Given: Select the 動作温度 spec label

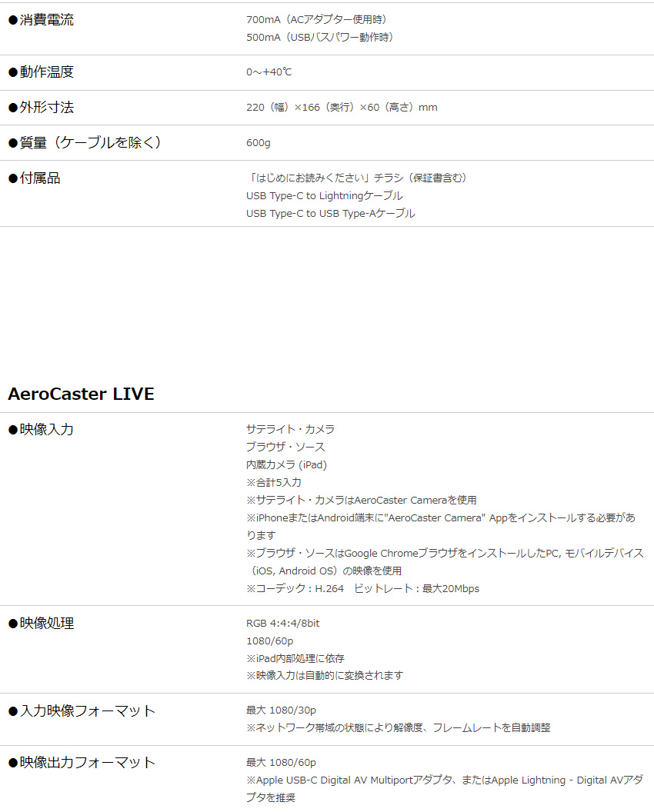Looking at the screenshot, I should pyautogui.click(x=41, y=72).
